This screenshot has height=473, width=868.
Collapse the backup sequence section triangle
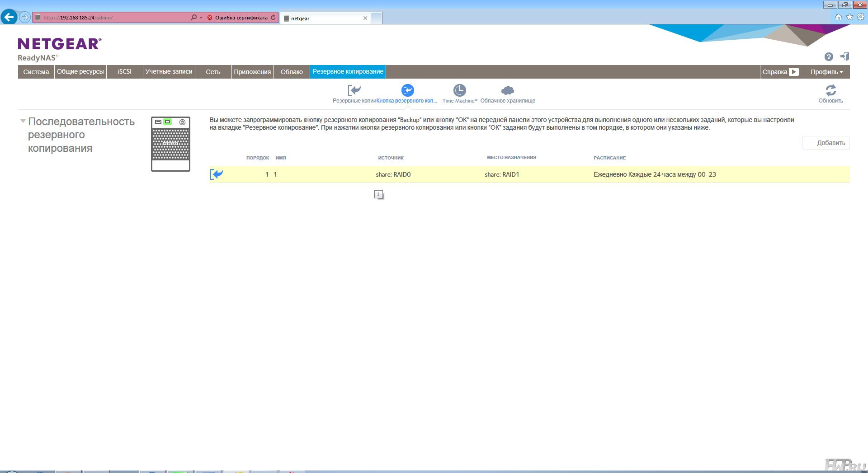(23, 121)
